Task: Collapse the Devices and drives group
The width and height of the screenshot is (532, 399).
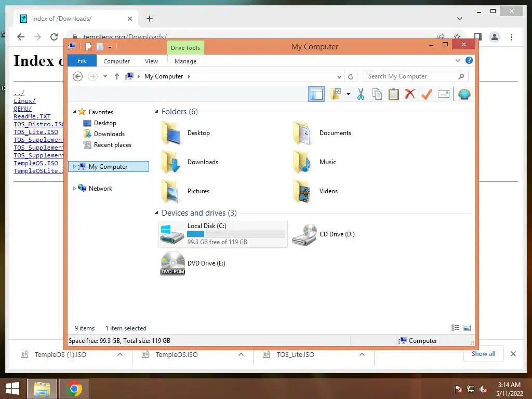Action: click(156, 212)
